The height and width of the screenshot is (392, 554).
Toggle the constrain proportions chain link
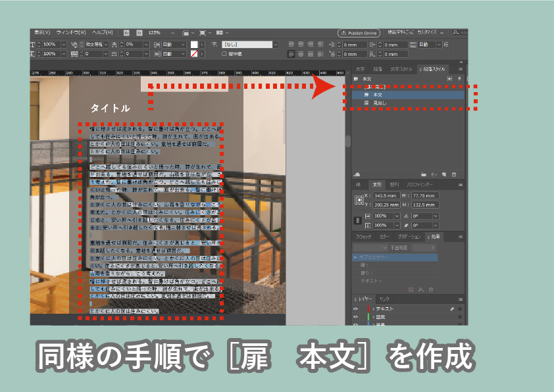pyautogui.click(x=357, y=221)
